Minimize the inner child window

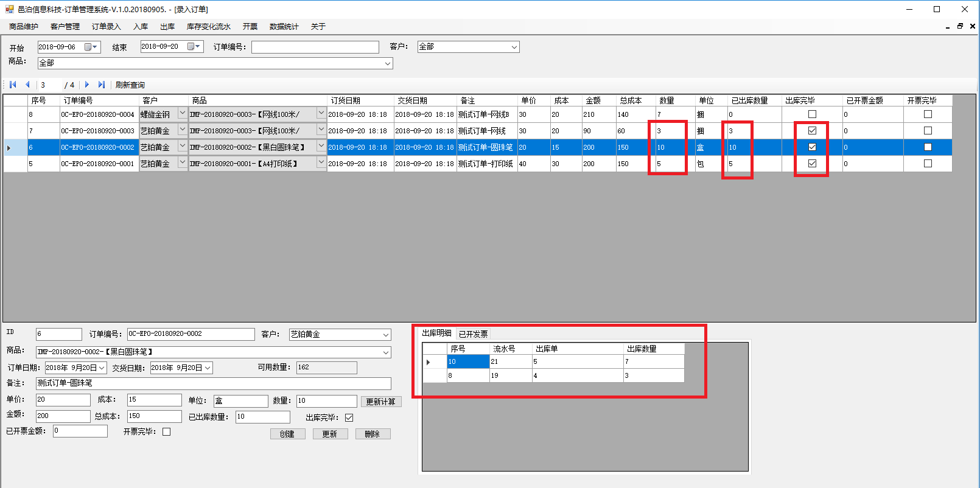[x=948, y=26]
